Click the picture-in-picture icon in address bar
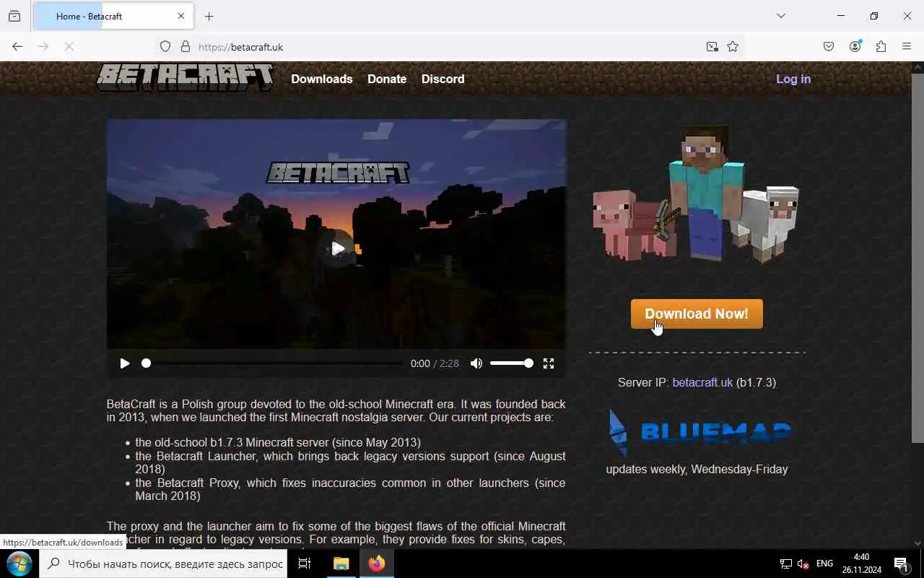Screen dimensions: 924x578 click(712, 46)
